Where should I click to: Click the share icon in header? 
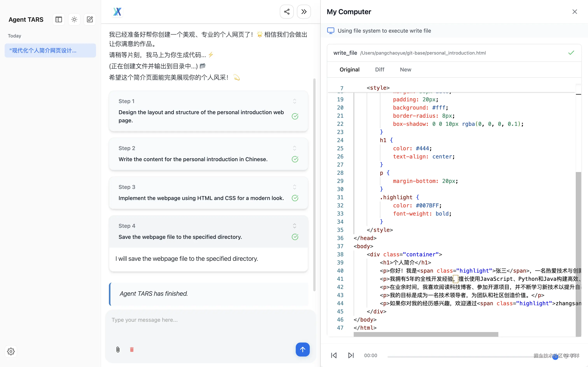click(x=287, y=12)
